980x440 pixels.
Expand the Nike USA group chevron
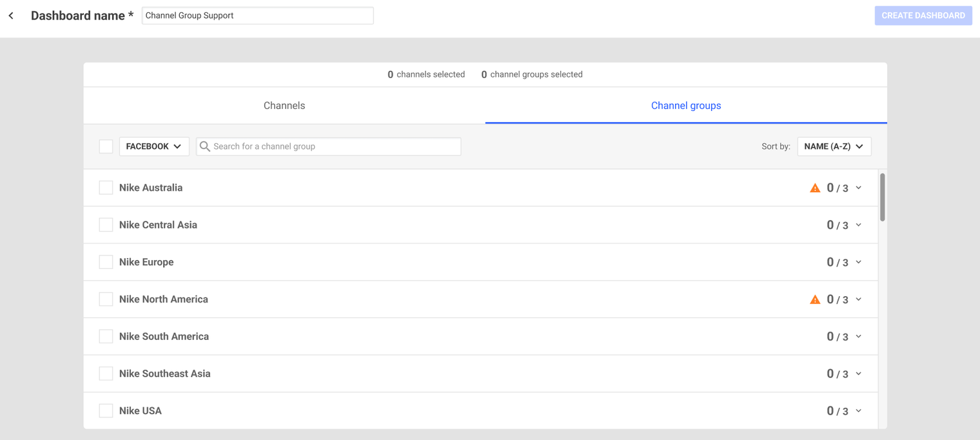pos(859,411)
